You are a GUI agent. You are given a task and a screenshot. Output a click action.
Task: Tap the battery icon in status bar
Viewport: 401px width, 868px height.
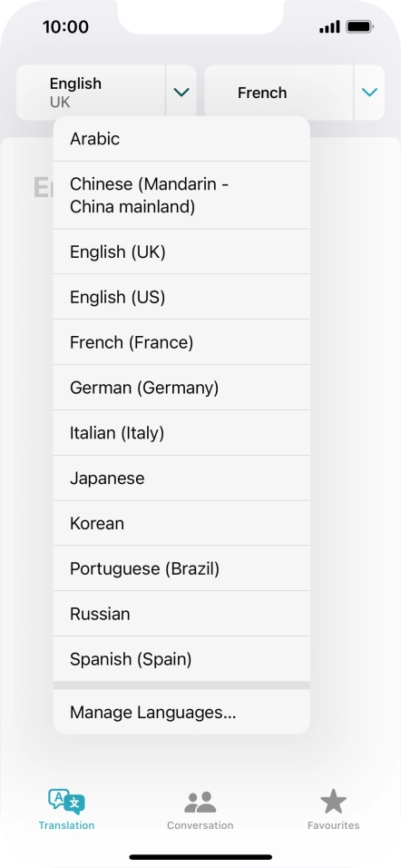tap(359, 26)
